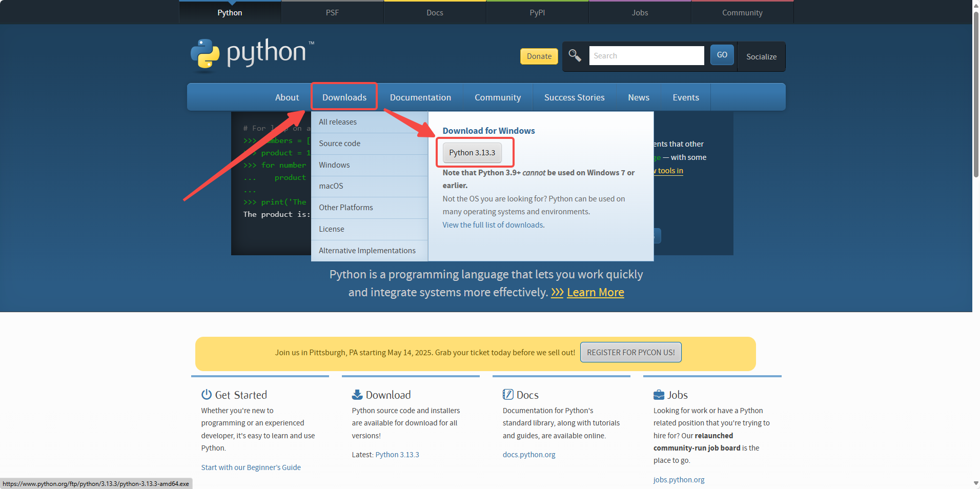The image size is (980, 489).
Task: Open the Python tab in top bar
Action: (x=230, y=12)
